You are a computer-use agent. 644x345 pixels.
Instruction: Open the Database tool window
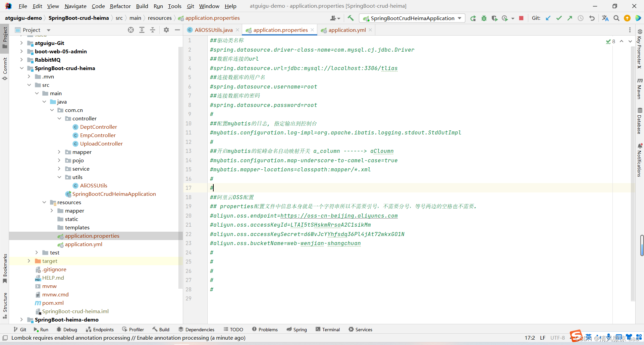pyautogui.click(x=640, y=121)
